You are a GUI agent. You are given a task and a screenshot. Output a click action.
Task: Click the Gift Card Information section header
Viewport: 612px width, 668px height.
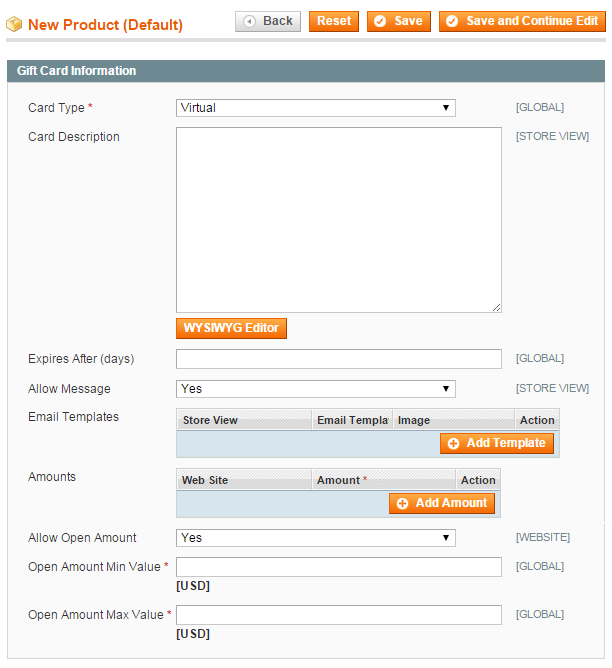[306, 71]
